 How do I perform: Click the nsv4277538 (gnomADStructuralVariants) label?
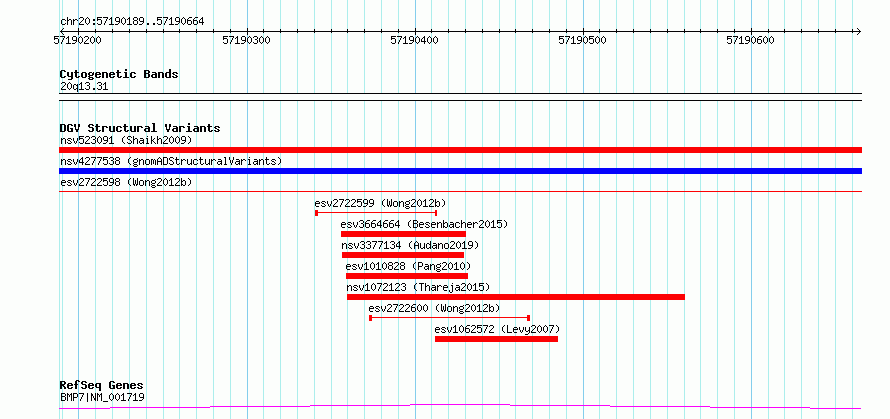pos(171,161)
